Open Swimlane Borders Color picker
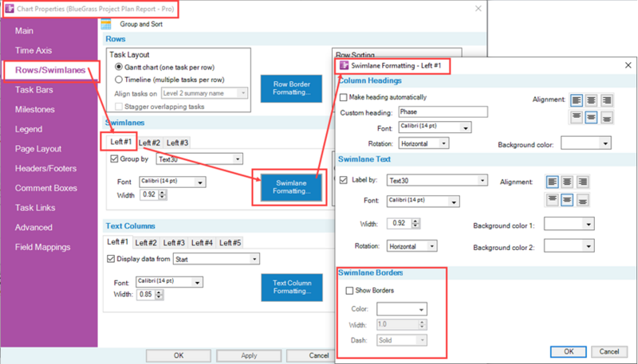638x364 pixels. pyautogui.click(x=402, y=309)
